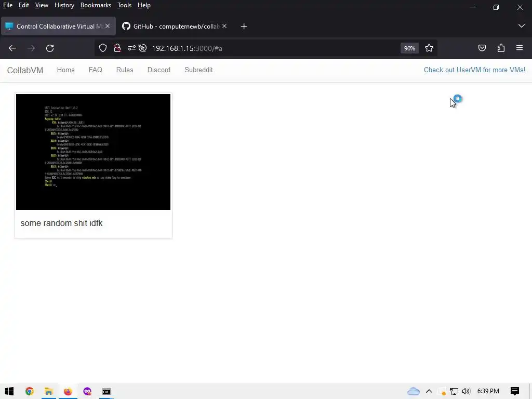Reload the current page
The image size is (532, 399).
[x=50, y=48]
